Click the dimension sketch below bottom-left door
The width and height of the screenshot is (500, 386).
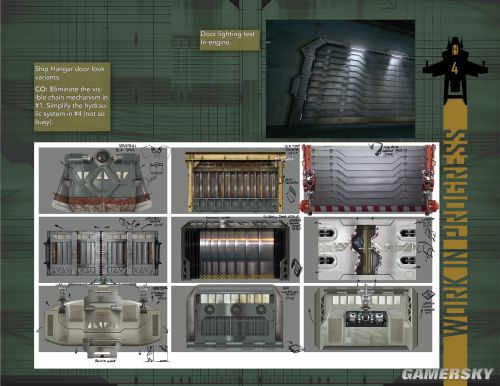157,354
